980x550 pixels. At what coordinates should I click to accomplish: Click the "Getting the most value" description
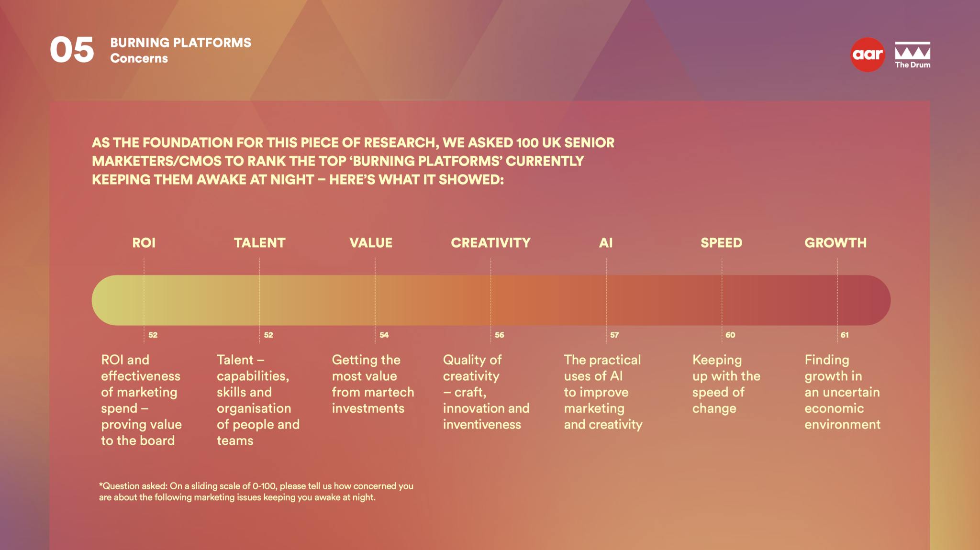tap(373, 384)
